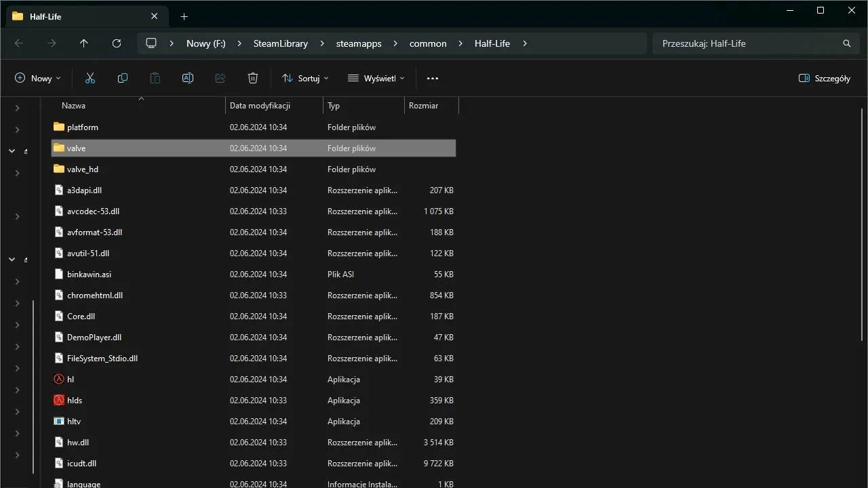This screenshot has width=868, height=488.
Task: Click the Rename icon in toolbar
Action: coord(188,79)
